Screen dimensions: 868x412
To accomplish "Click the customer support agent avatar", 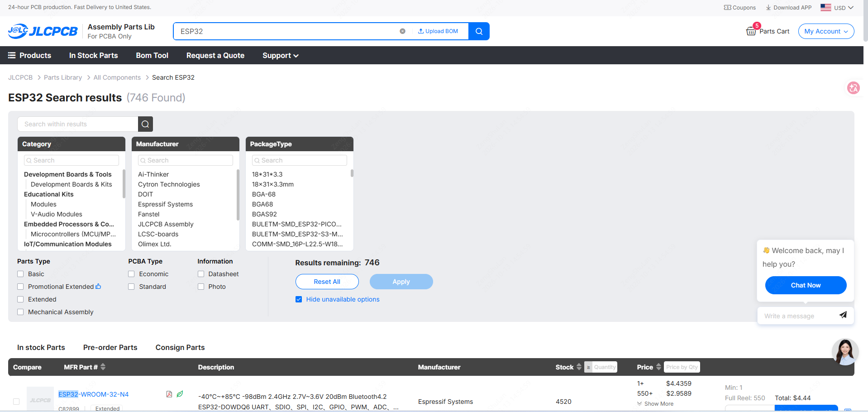I will 845,352.
